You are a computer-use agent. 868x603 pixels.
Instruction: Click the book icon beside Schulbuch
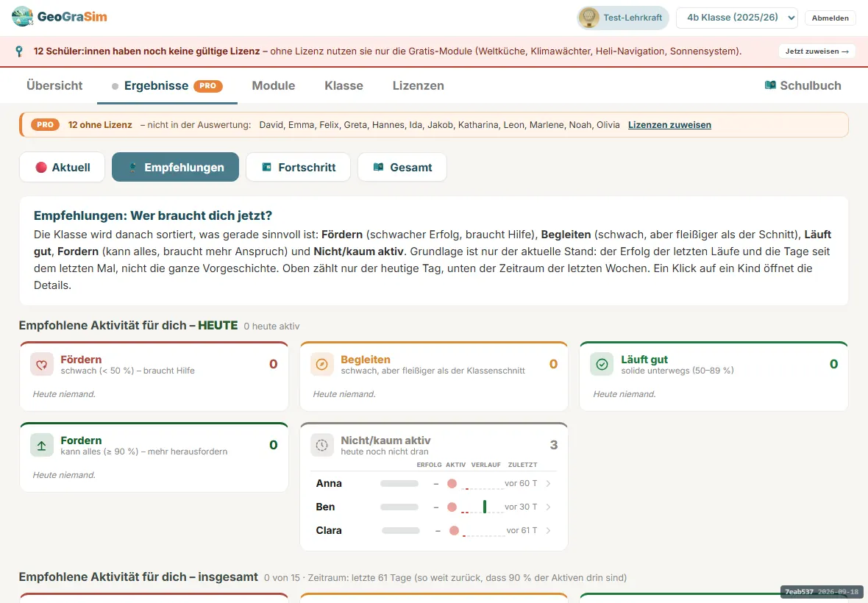point(770,85)
